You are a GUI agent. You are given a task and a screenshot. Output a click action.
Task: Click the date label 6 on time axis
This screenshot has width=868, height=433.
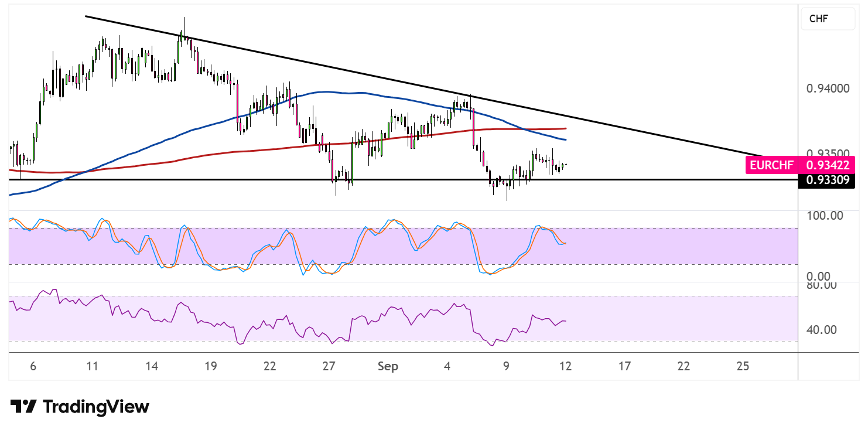(33, 367)
